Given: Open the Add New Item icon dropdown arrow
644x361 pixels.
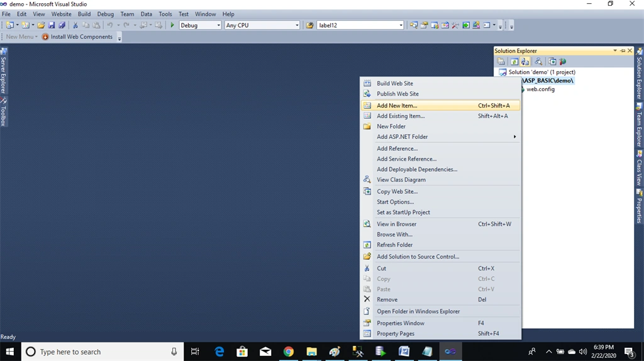Looking at the screenshot, I should [x=33, y=25].
